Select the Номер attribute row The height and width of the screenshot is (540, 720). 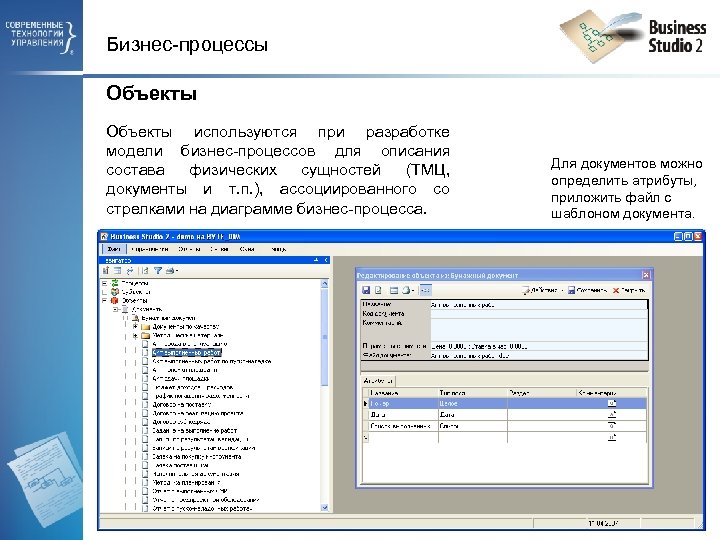505,404
